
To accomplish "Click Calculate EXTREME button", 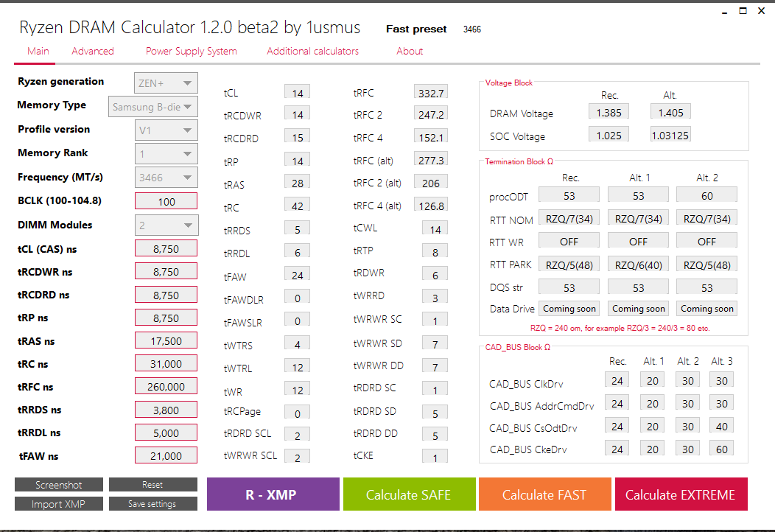I will click(681, 494).
